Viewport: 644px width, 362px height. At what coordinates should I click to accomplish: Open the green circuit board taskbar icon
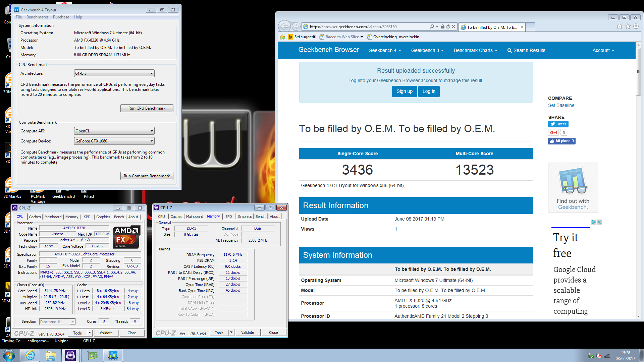click(92, 355)
